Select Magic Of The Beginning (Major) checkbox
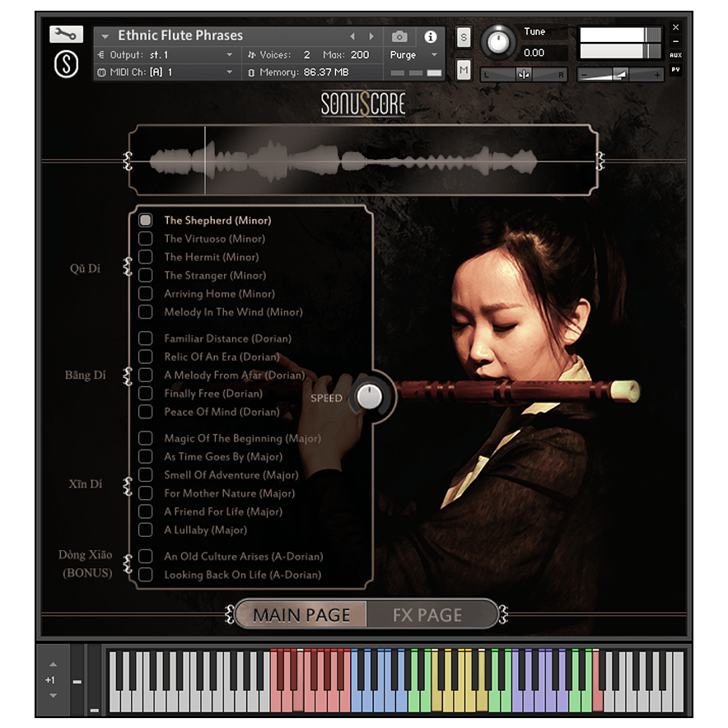The height and width of the screenshot is (728, 728). 145,438
